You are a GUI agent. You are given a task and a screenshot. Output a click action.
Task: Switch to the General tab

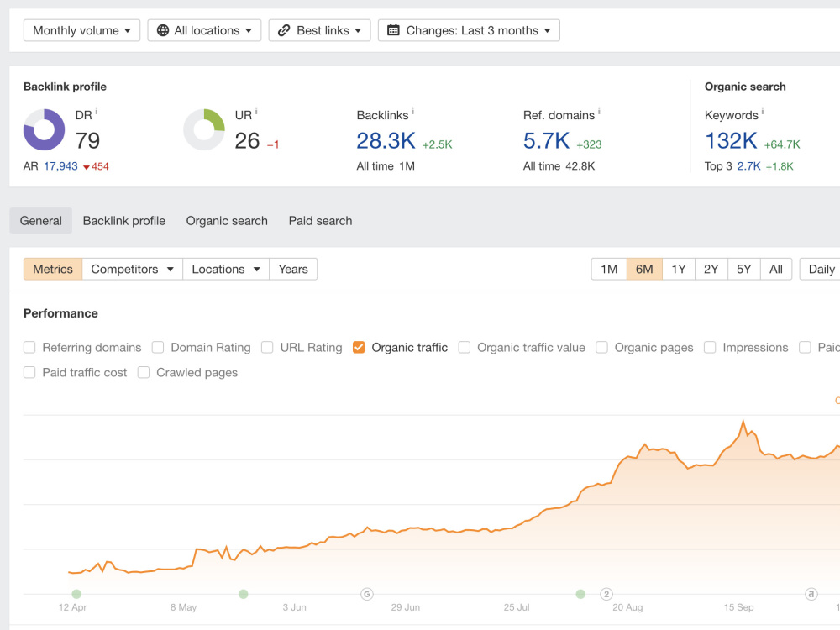(x=40, y=221)
